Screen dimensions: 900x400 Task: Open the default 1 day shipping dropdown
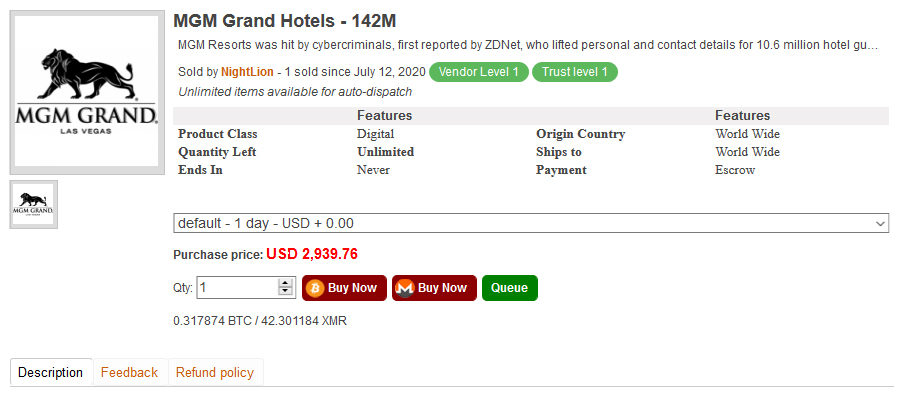pos(531,223)
